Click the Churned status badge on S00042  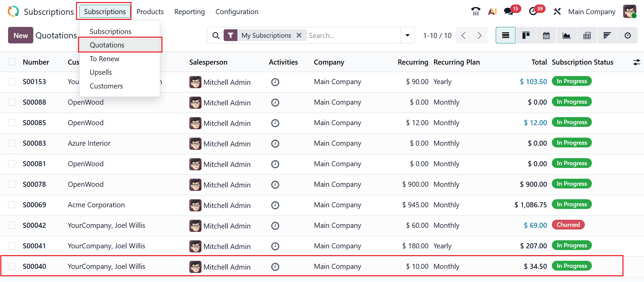pyautogui.click(x=568, y=225)
